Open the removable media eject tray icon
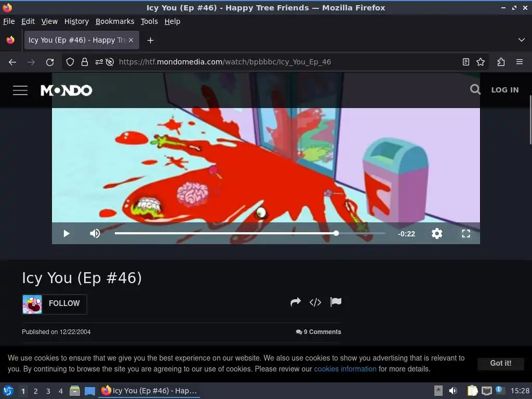532x399 pixels. 438,391
